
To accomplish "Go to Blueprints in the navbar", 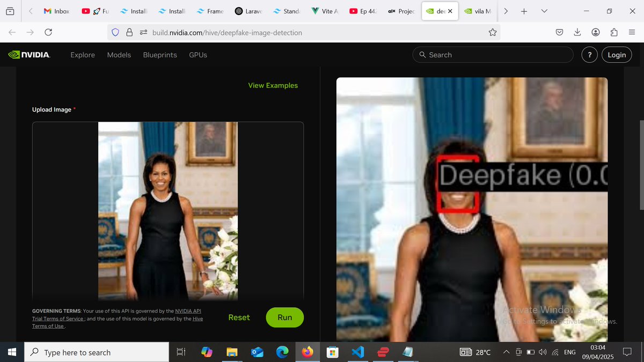I will (x=160, y=55).
